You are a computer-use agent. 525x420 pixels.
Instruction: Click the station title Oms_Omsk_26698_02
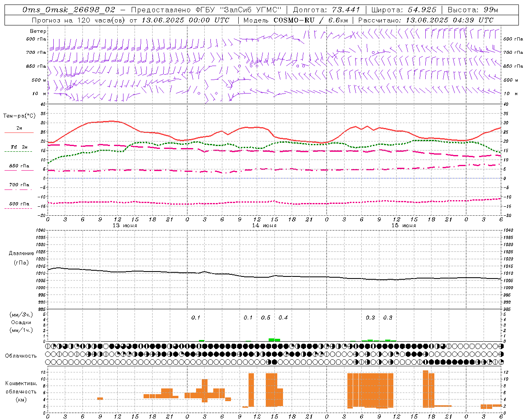click(x=69, y=10)
